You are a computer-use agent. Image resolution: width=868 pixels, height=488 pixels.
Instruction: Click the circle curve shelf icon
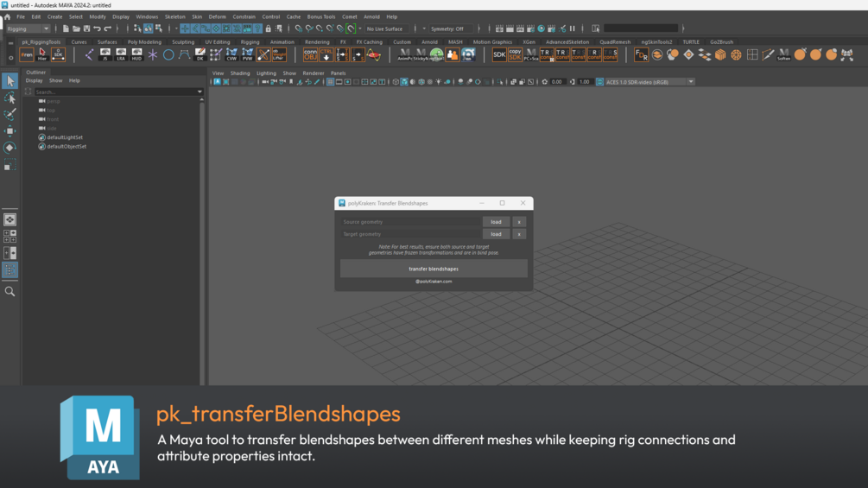(x=168, y=54)
